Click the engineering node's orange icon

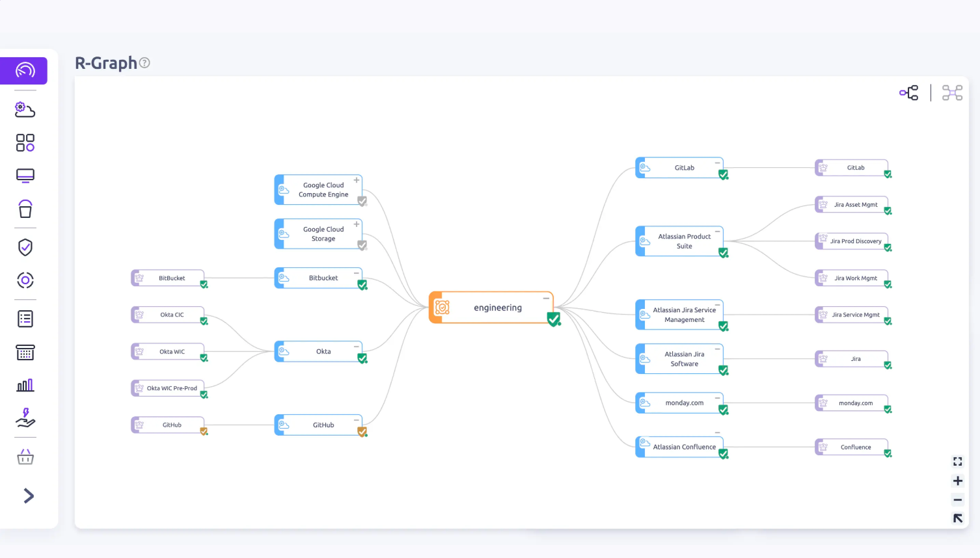[442, 308]
